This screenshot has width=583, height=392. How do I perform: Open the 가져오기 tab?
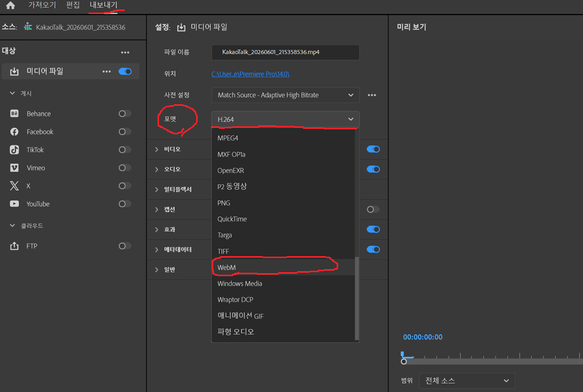click(x=42, y=5)
